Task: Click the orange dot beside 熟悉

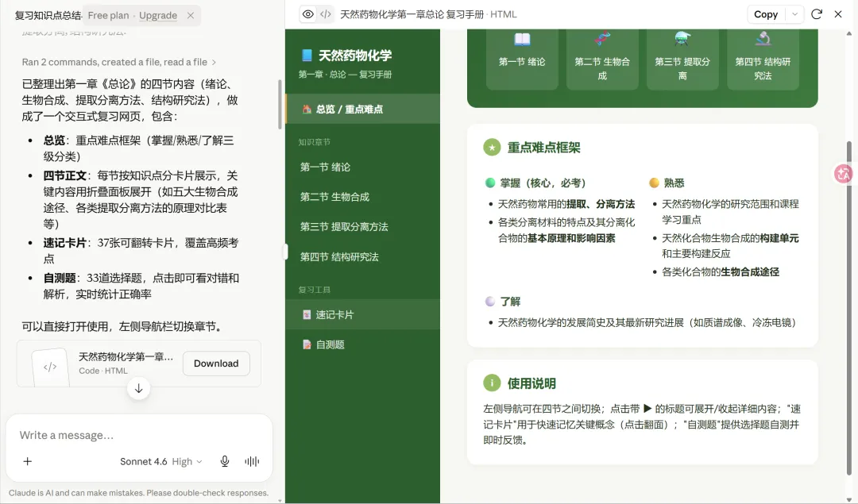Action: [x=654, y=183]
